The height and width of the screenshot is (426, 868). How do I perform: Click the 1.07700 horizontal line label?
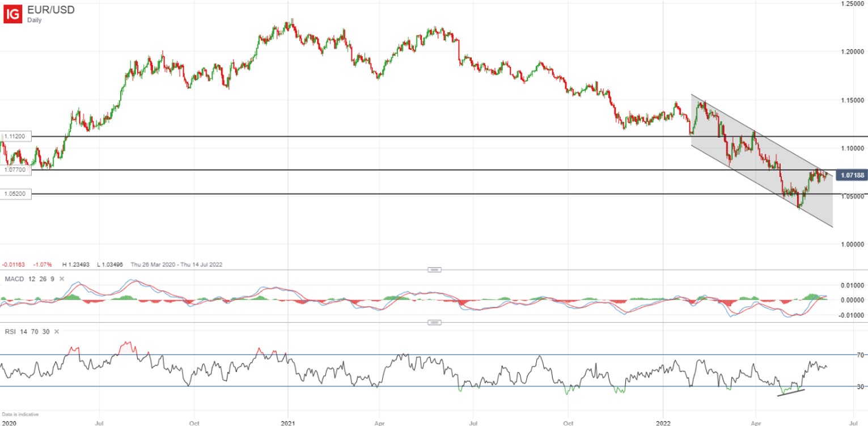15,170
